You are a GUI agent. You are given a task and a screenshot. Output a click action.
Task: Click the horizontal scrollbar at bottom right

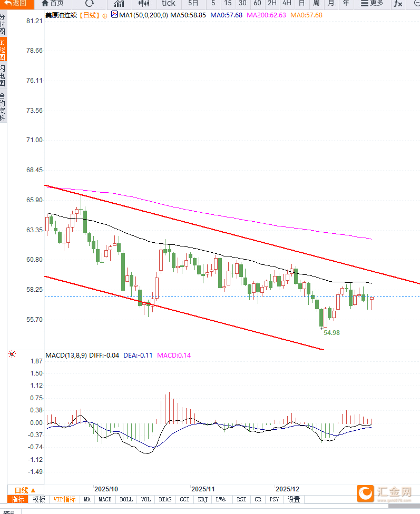click(404, 507)
